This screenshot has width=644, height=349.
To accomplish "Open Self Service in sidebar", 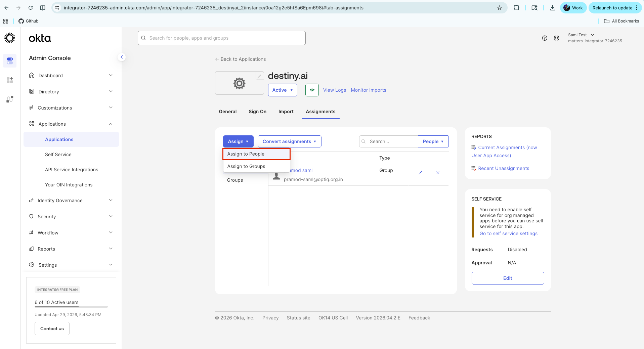I will (x=58, y=155).
